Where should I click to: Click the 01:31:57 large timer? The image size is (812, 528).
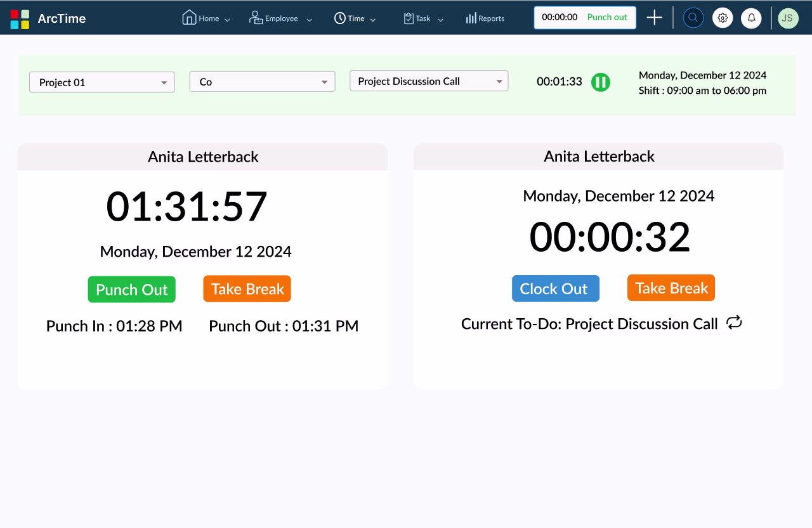tap(187, 207)
